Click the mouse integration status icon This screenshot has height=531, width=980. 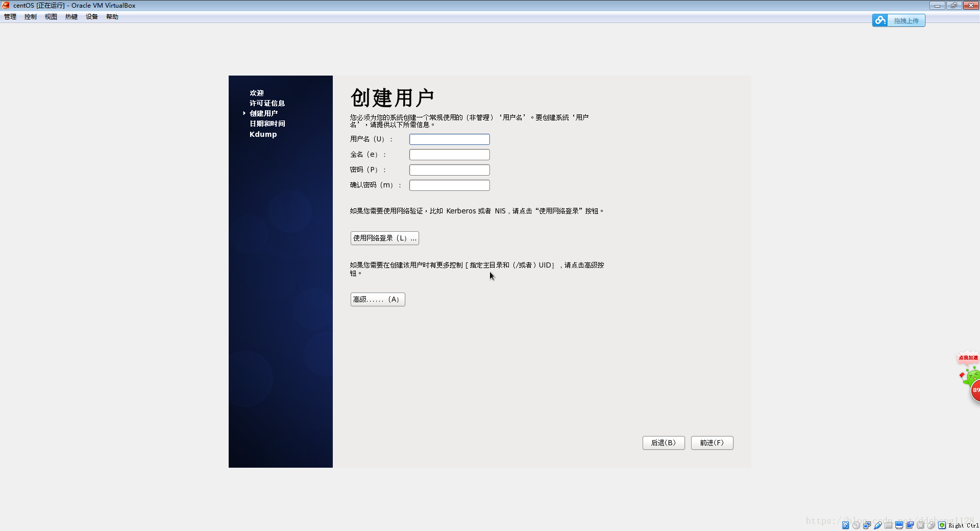[x=931, y=525]
